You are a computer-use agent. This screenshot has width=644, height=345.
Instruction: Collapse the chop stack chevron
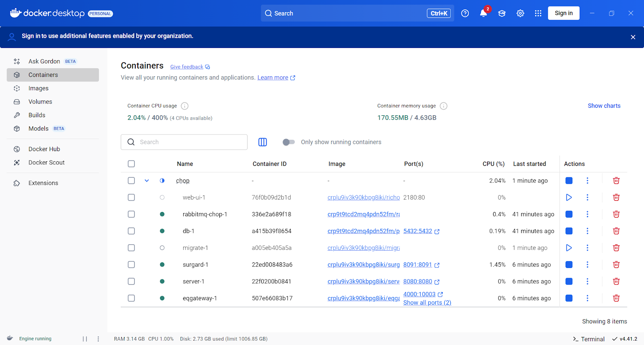click(147, 181)
